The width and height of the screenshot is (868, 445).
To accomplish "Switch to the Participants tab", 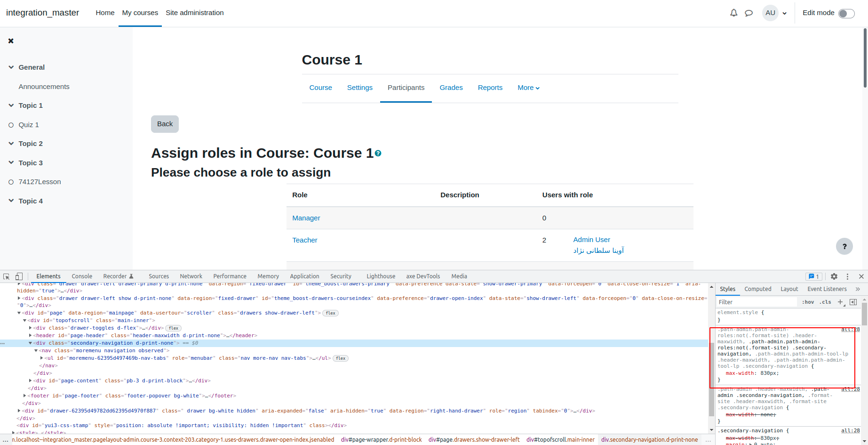I will [406, 88].
